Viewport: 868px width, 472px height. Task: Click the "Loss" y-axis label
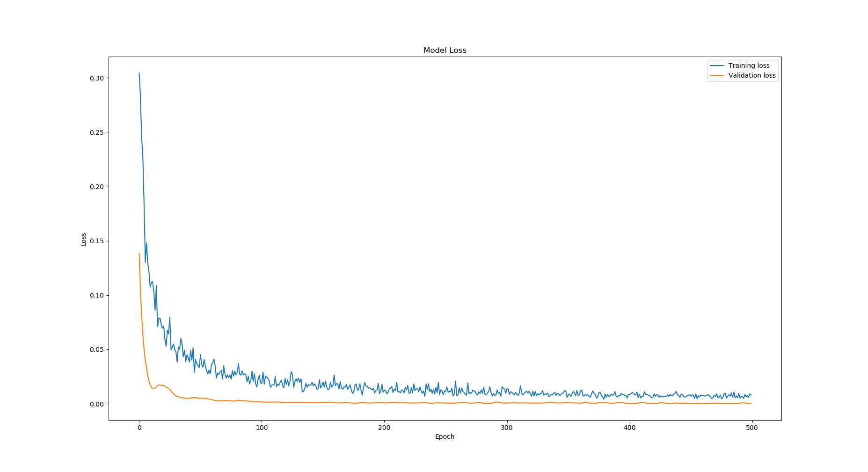[84, 239]
